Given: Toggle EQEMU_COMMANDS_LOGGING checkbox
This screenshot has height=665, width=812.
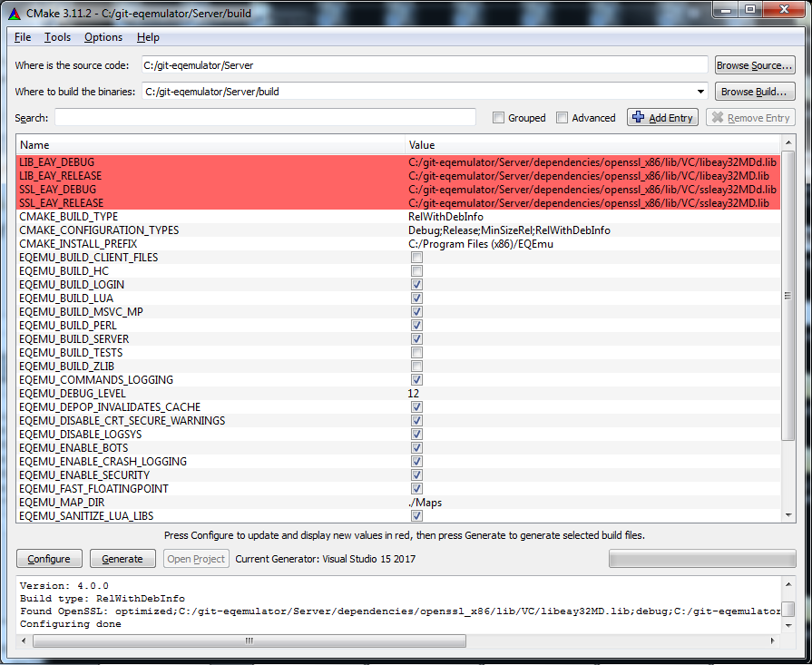Looking at the screenshot, I should (x=416, y=379).
